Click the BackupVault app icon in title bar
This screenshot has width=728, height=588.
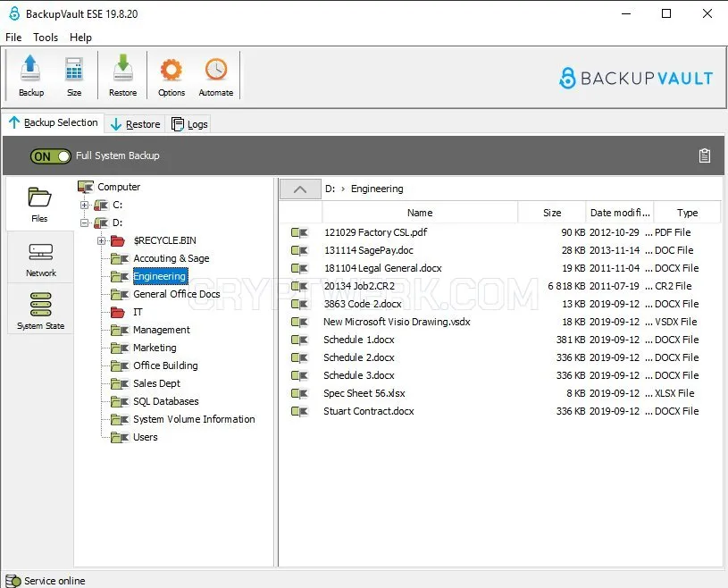pyautogui.click(x=14, y=13)
